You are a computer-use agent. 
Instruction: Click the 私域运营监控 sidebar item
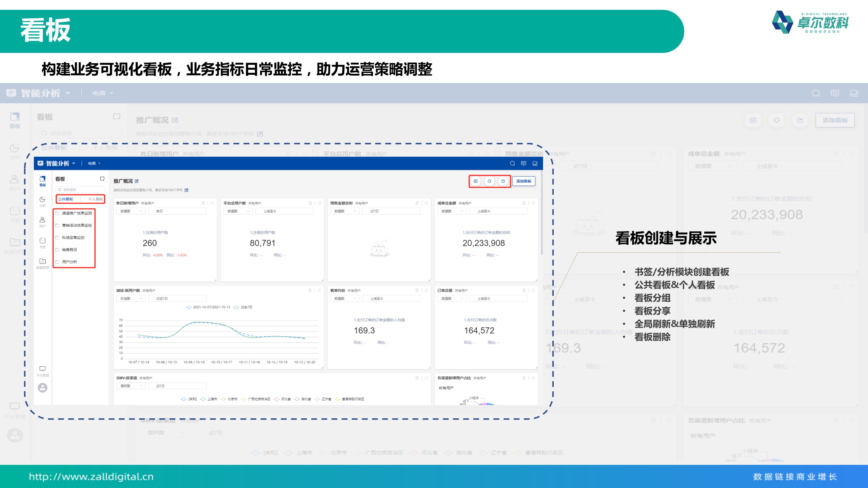[76, 237]
